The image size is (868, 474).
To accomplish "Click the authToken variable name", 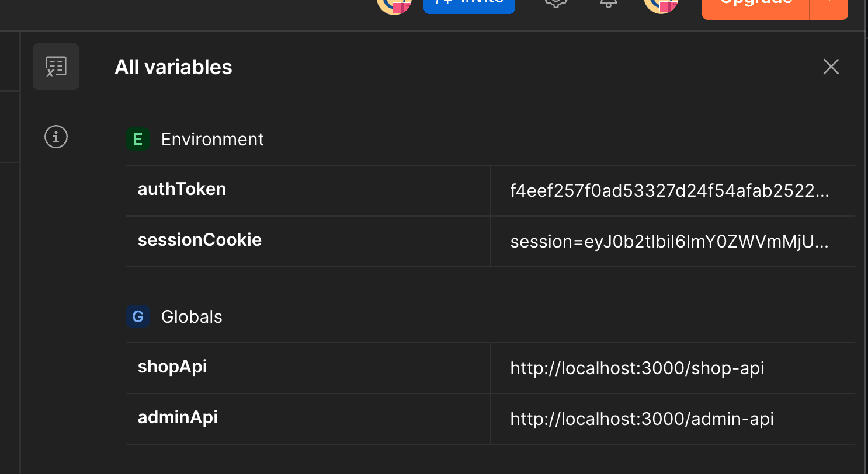I will point(182,189).
